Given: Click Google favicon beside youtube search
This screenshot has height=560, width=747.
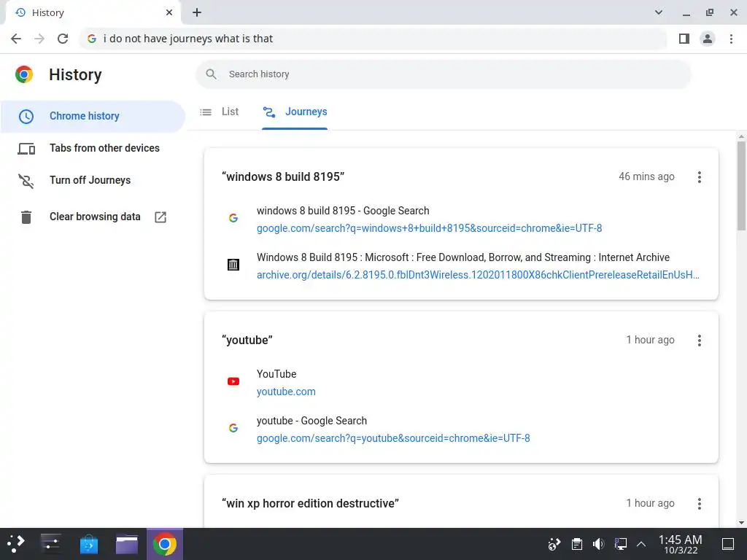Looking at the screenshot, I should (233, 428).
